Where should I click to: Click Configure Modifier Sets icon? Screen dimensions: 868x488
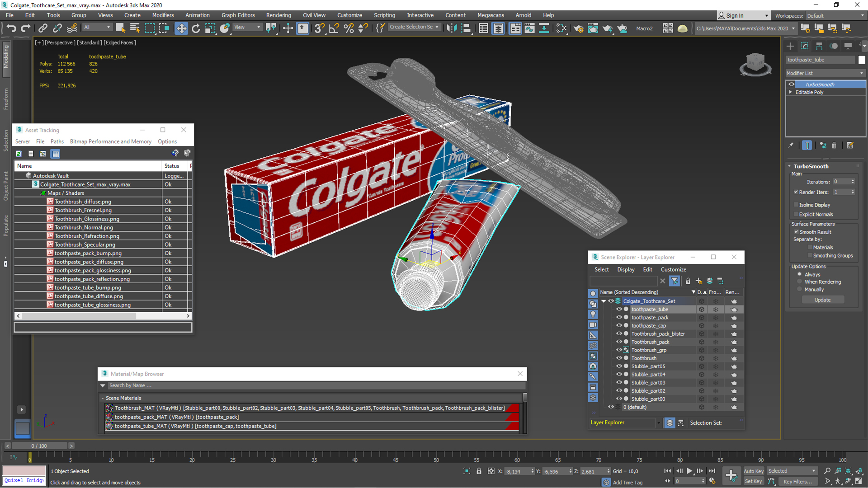[x=850, y=145]
